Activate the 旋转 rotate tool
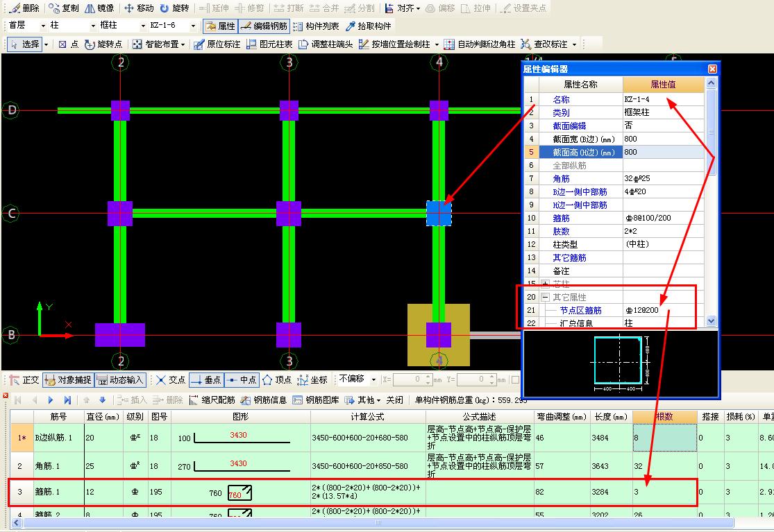 coord(174,8)
